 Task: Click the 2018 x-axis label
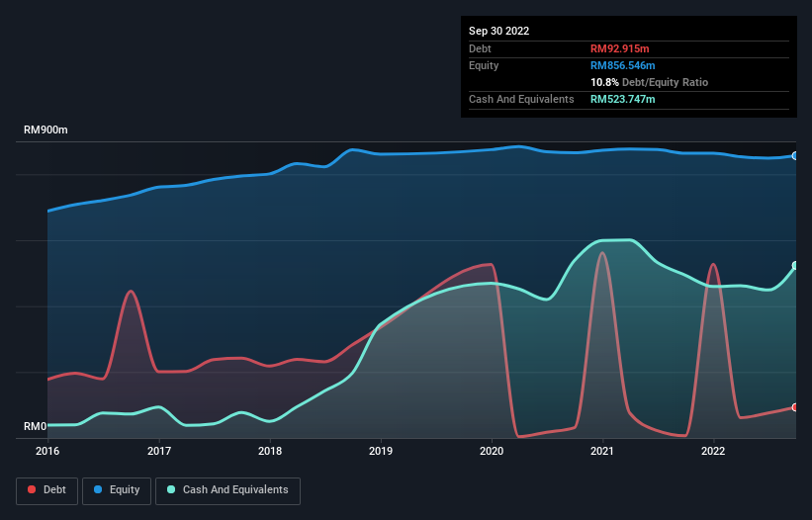(270, 451)
